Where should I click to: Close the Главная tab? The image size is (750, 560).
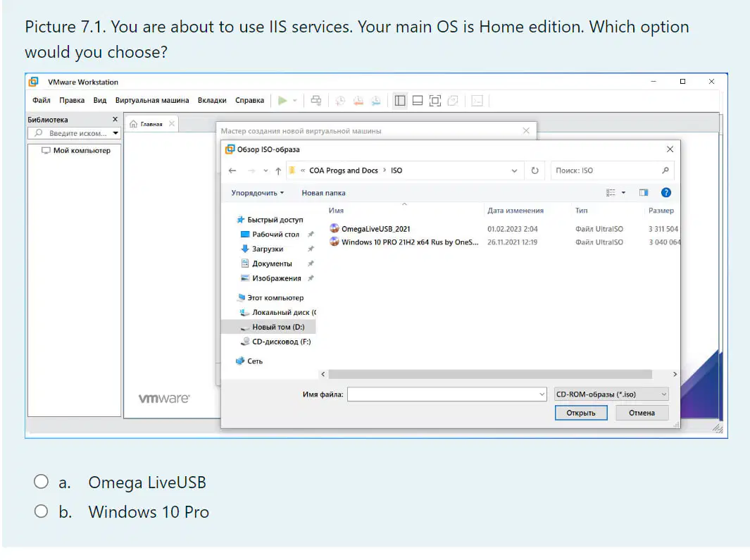[172, 123]
